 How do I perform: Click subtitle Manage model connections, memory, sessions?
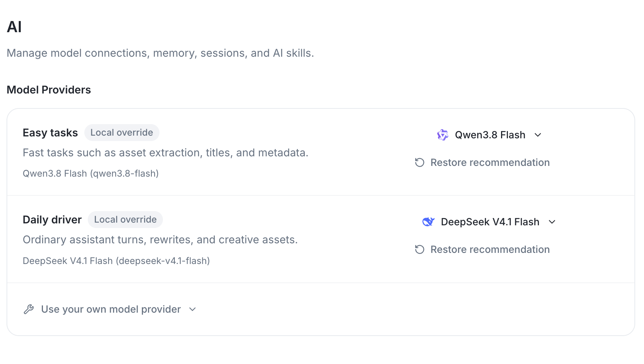[x=160, y=53]
